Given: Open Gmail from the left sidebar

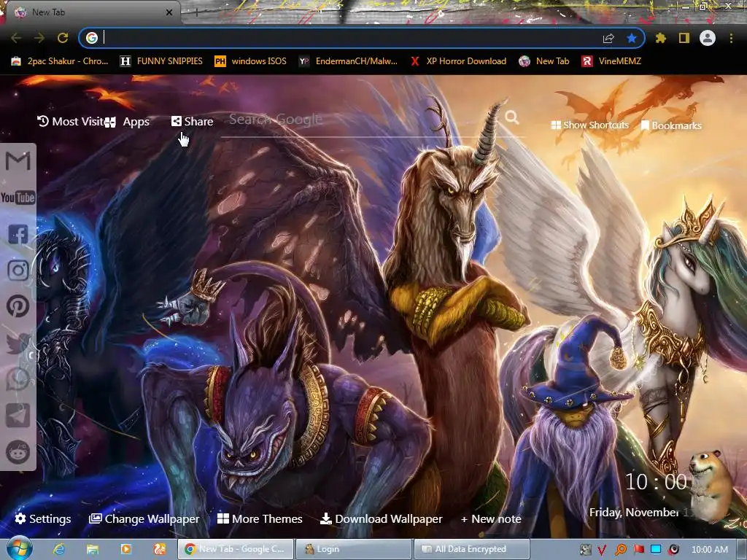Looking at the screenshot, I should pyautogui.click(x=18, y=161).
